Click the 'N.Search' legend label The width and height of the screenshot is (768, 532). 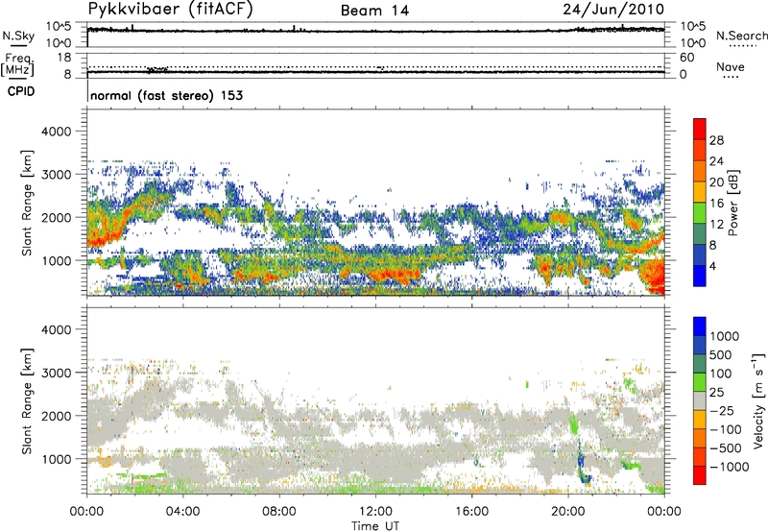click(741, 36)
